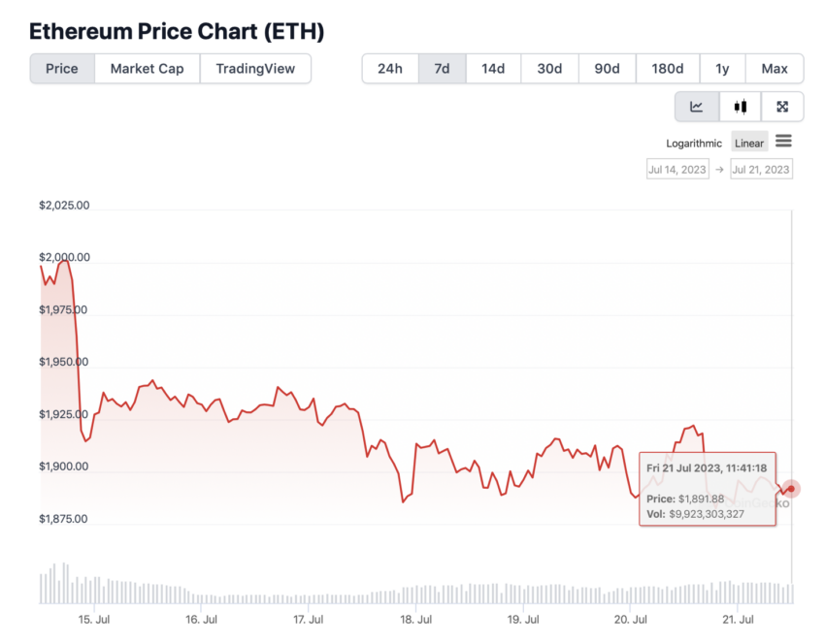Image resolution: width=825 pixels, height=644 pixels.
Task: Click the red price point marker
Action: point(791,489)
